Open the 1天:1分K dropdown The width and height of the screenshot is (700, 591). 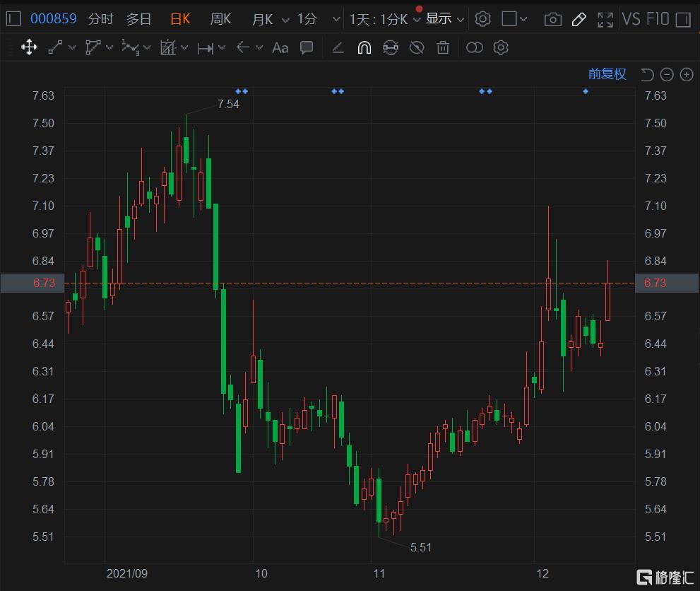pyautogui.click(x=385, y=19)
